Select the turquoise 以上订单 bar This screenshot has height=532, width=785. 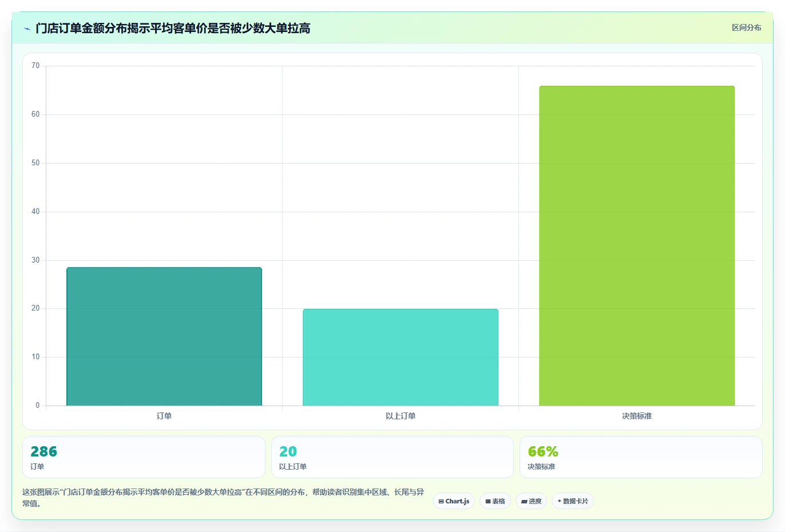pos(401,358)
